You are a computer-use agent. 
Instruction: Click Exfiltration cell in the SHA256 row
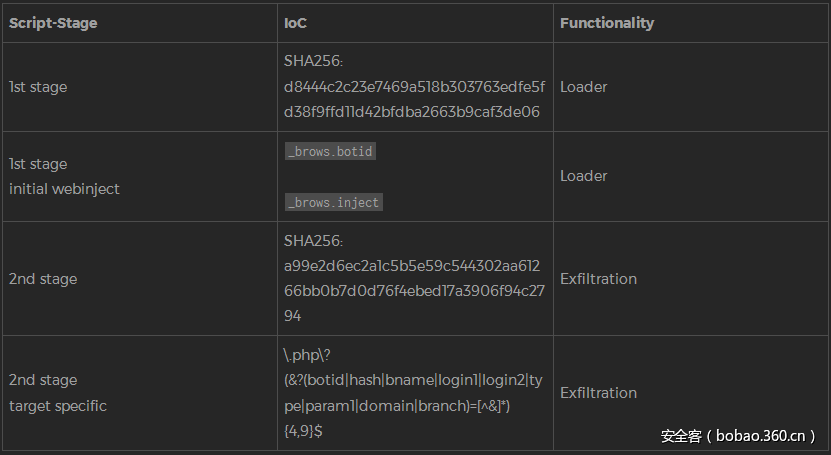point(598,279)
